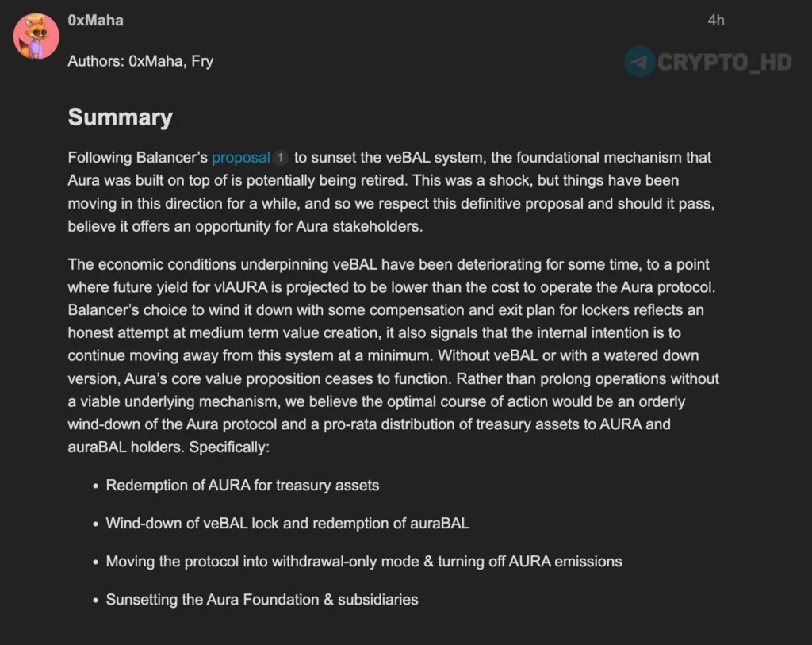812x645 pixels.
Task: Click the Telegram paper-plane watermark icon
Action: pos(639,61)
